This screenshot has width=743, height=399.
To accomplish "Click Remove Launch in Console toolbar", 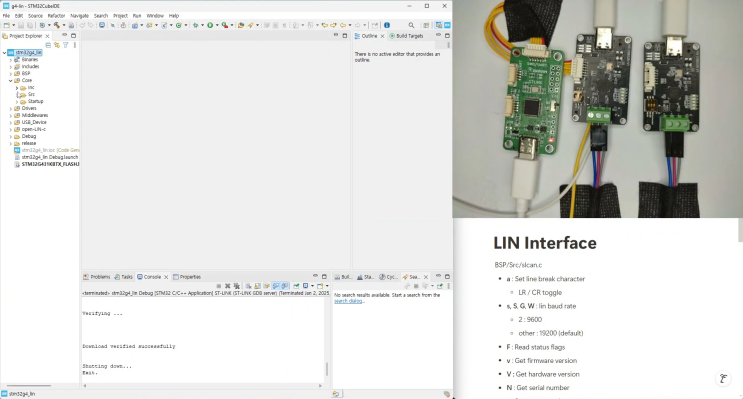I will coord(227,286).
